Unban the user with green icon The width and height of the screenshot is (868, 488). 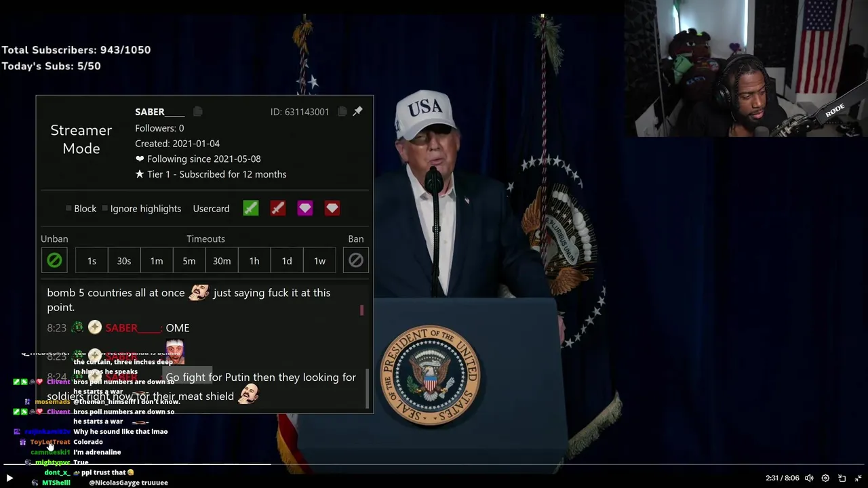[54, 260]
